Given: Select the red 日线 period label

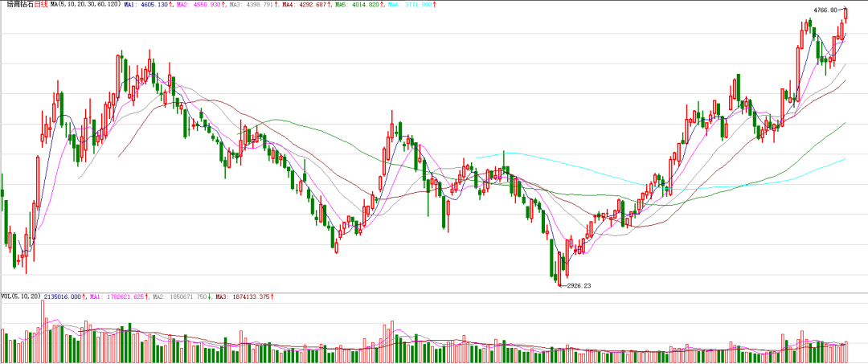Looking at the screenshot, I should point(40,5).
